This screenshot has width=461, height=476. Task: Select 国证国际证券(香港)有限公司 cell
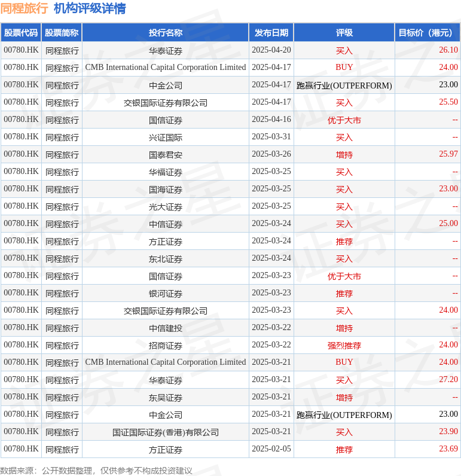point(166,432)
